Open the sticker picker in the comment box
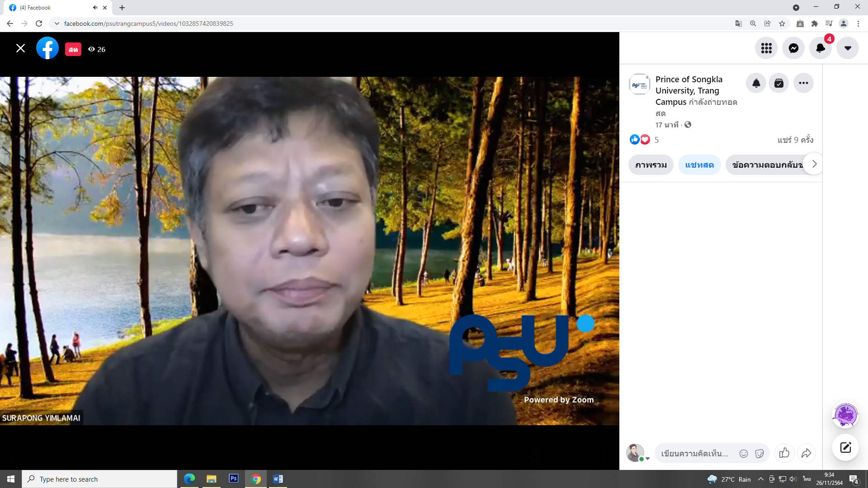The width and height of the screenshot is (868, 488). [759, 454]
